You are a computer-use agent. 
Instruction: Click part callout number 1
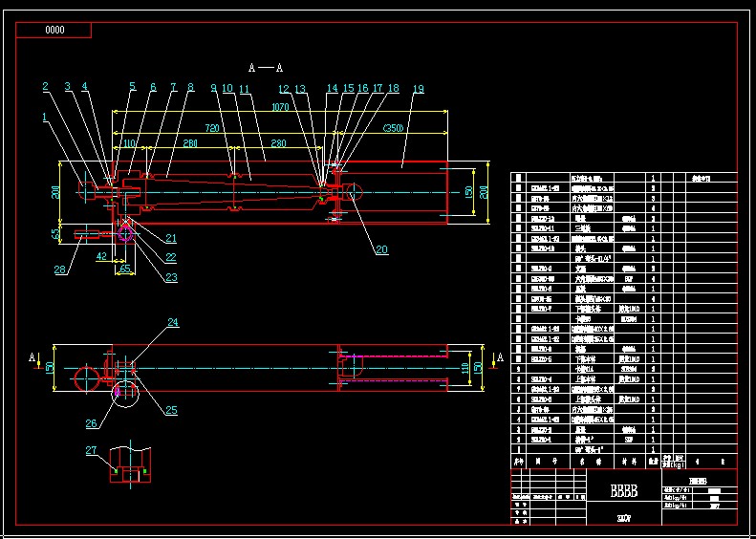44,118
